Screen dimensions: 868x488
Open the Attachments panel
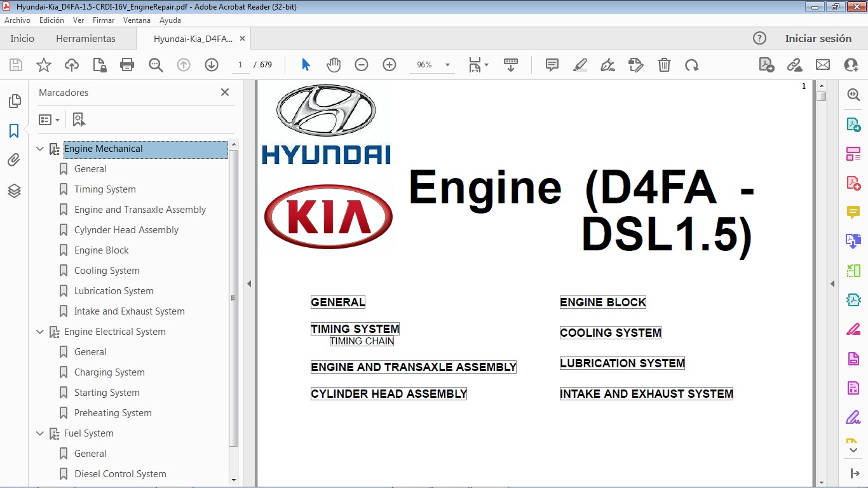coord(14,159)
